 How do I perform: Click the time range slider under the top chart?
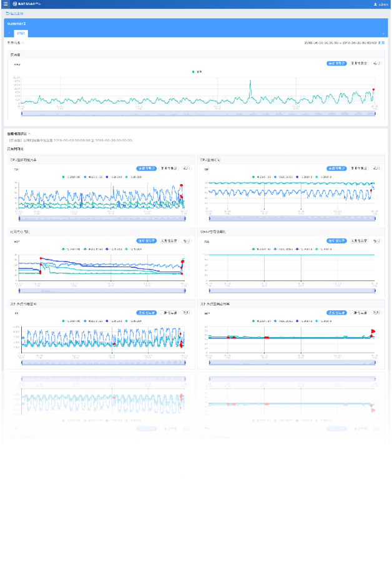pyautogui.click(x=197, y=114)
